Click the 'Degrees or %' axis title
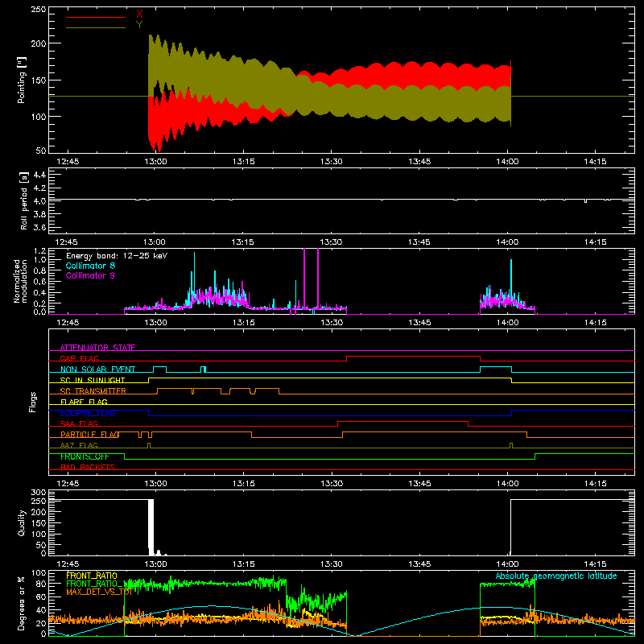Screen dimensions: 644x644 pyautogui.click(x=22, y=603)
